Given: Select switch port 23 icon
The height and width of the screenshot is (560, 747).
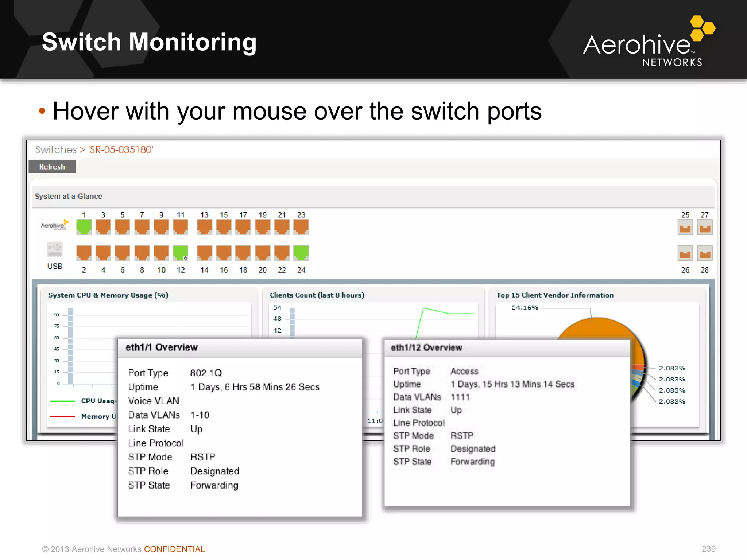Looking at the screenshot, I should tap(301, 227).
